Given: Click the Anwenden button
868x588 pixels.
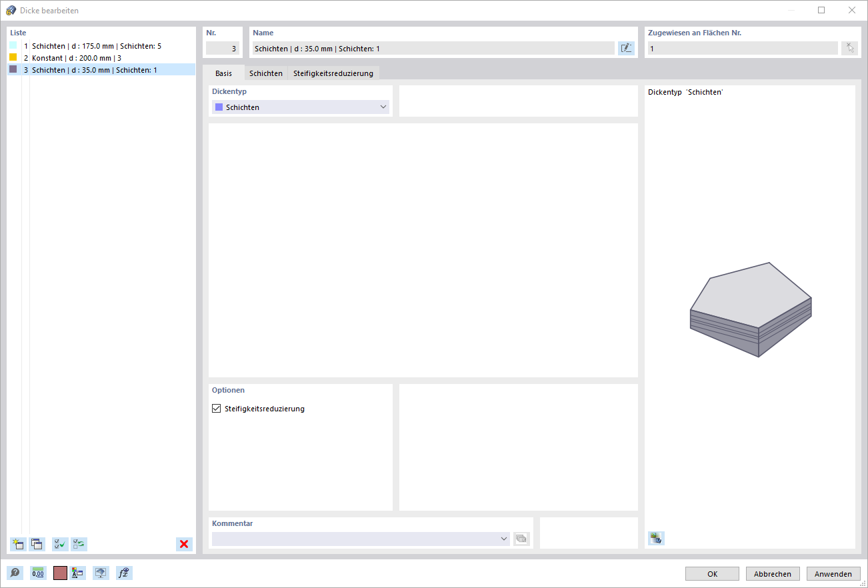Looking at the screenshot, I should coord(833,573).
